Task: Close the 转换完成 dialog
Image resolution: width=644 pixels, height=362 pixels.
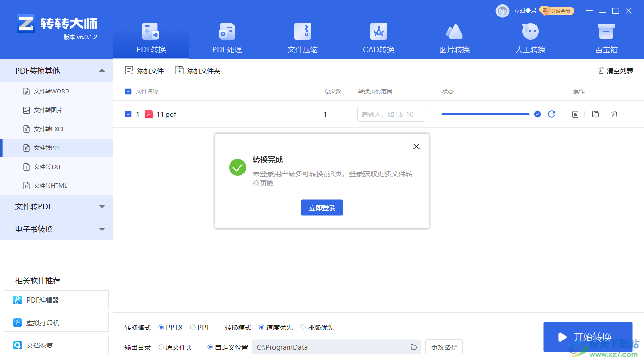Action: click(416, 147)
